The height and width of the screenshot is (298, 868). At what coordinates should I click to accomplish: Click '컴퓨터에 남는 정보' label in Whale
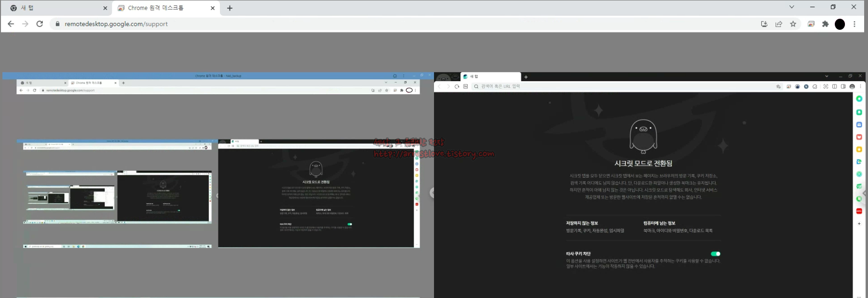pos(659,223)
